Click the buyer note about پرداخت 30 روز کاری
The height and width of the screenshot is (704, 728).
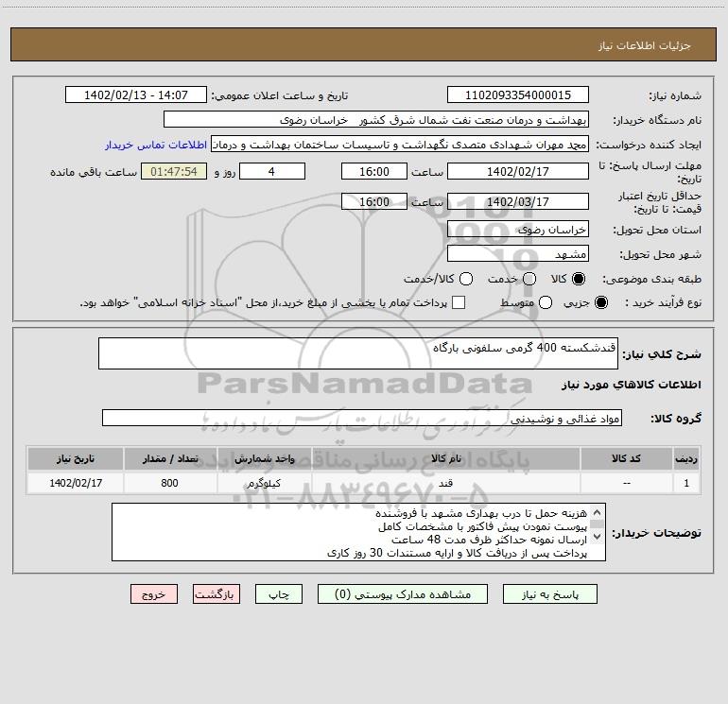[458, 553]
